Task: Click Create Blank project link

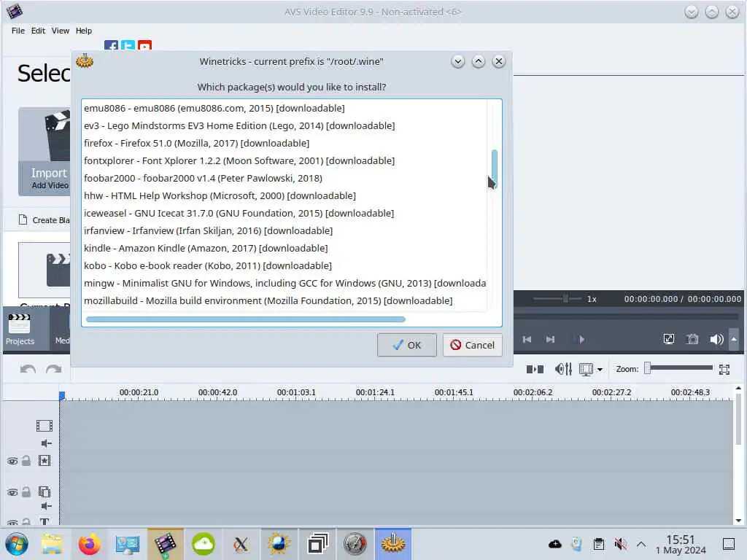Action: [x=45, y=220]
